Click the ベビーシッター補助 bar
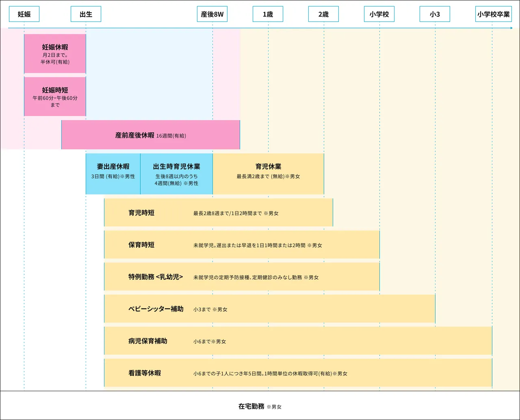The height and width of the screenshot is (420, 520). [269, 308]
